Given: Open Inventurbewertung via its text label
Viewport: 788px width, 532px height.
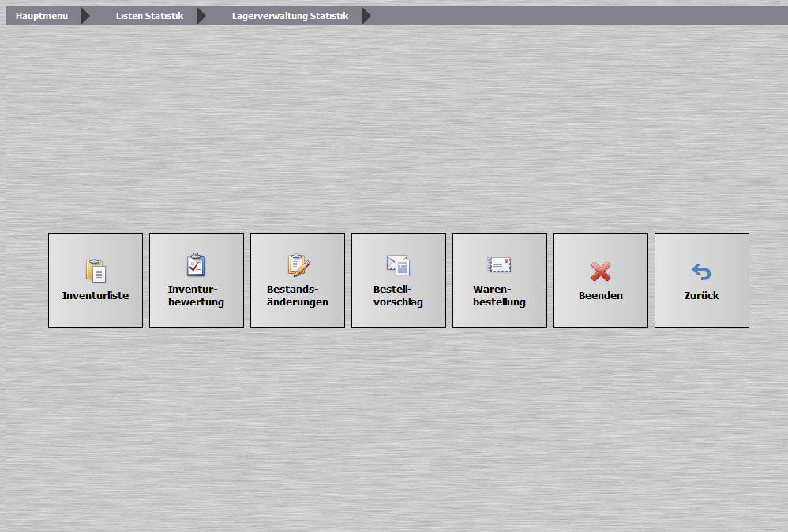Looking at the screenshot, I should pyautogui.click(x=196, y=295).
